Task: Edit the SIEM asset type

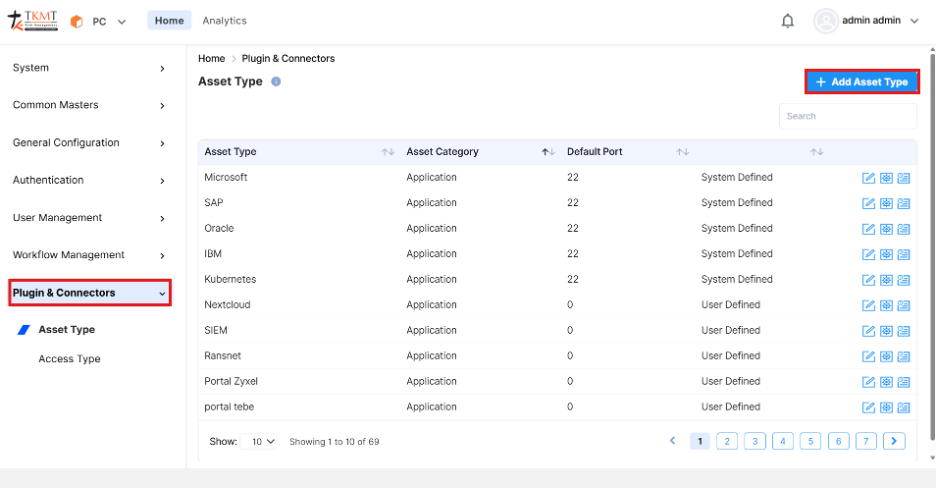Action: click(x=869, y=331)
